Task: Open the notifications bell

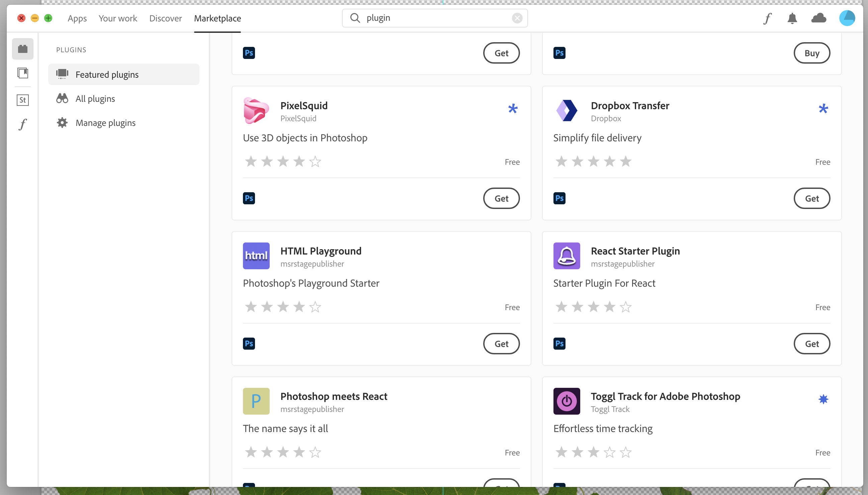Action: (792, 18)
